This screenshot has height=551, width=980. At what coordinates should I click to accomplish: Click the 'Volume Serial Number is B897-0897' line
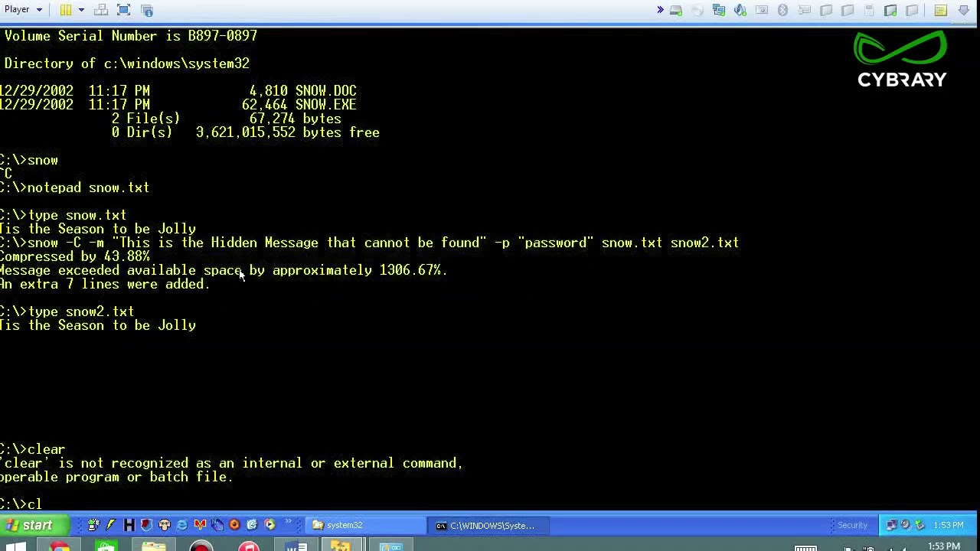131,36
